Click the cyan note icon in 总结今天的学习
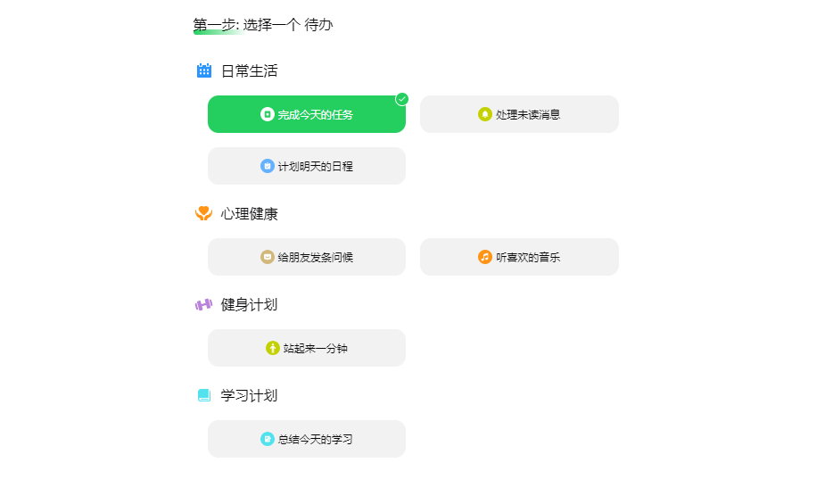 point(268,439)
